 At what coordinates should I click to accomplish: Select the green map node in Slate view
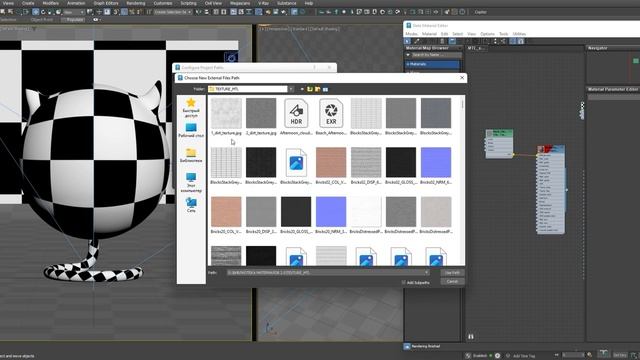pyautogui.click(x=499, y=144)
